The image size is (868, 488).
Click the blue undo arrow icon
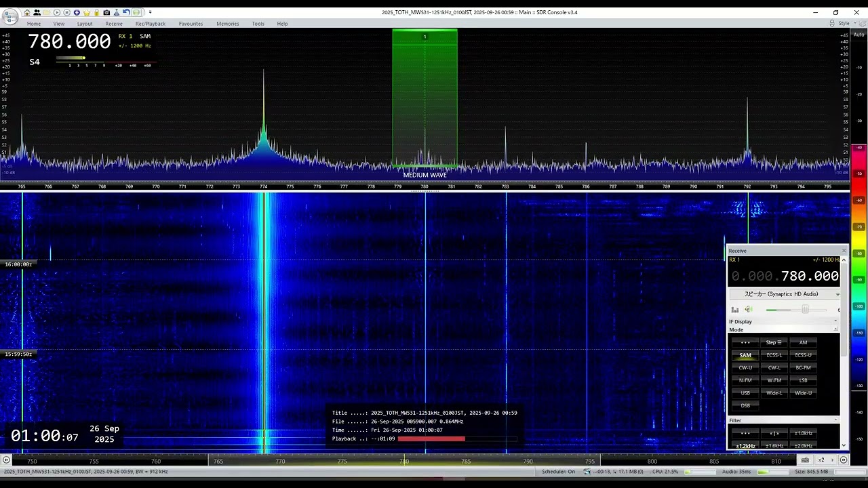126,12
